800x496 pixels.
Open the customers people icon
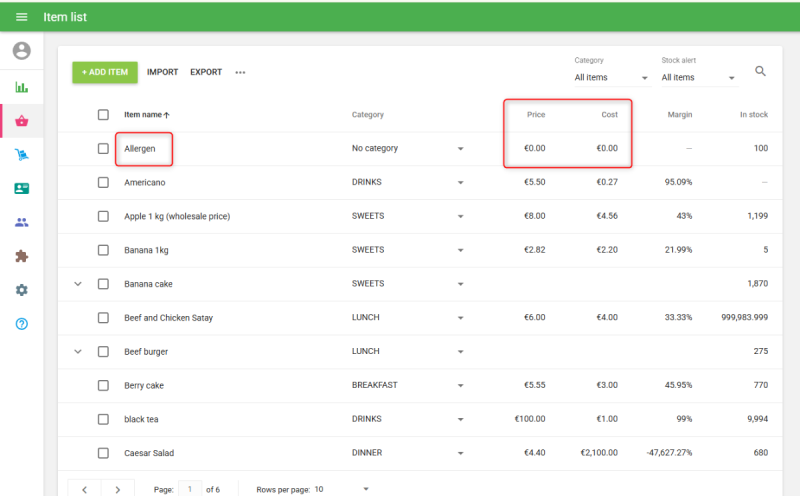[21, 223]
